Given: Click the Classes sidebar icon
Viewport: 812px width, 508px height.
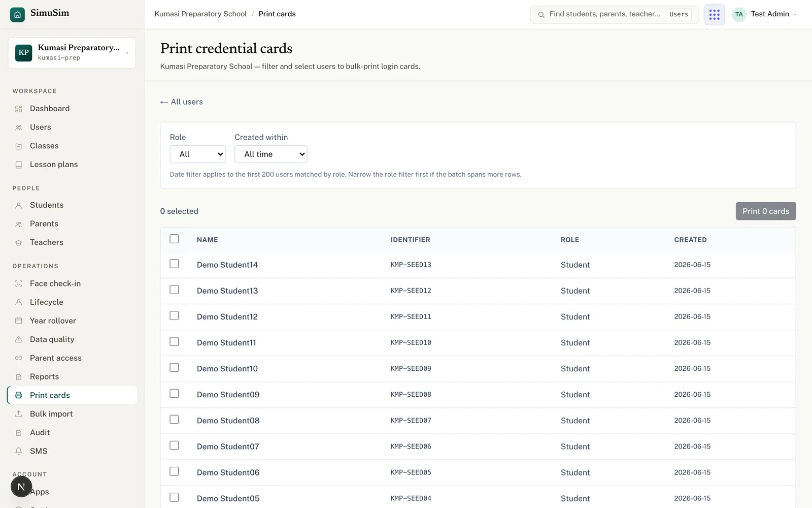Looking at the screenshot, I should click(x=19, y=146).
